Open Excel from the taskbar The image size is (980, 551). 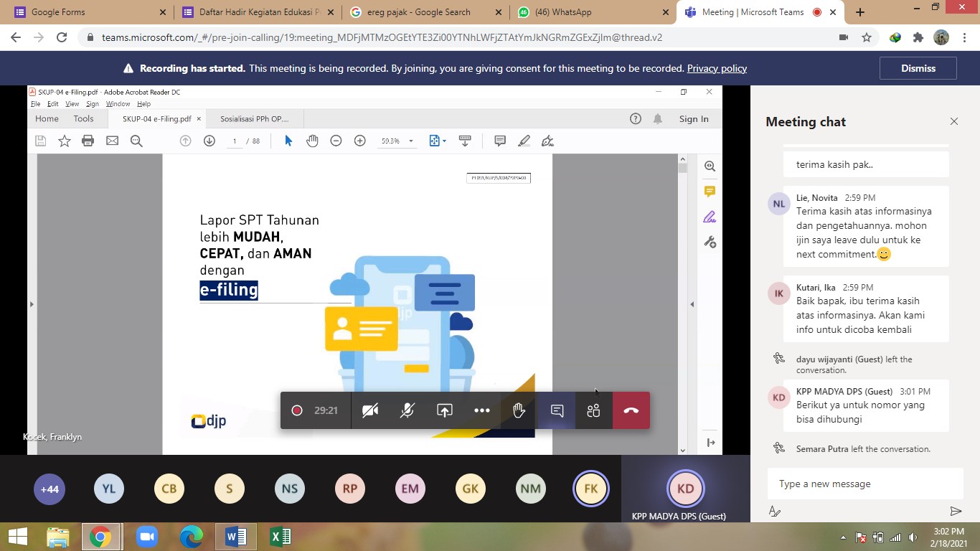pos(280,537)
